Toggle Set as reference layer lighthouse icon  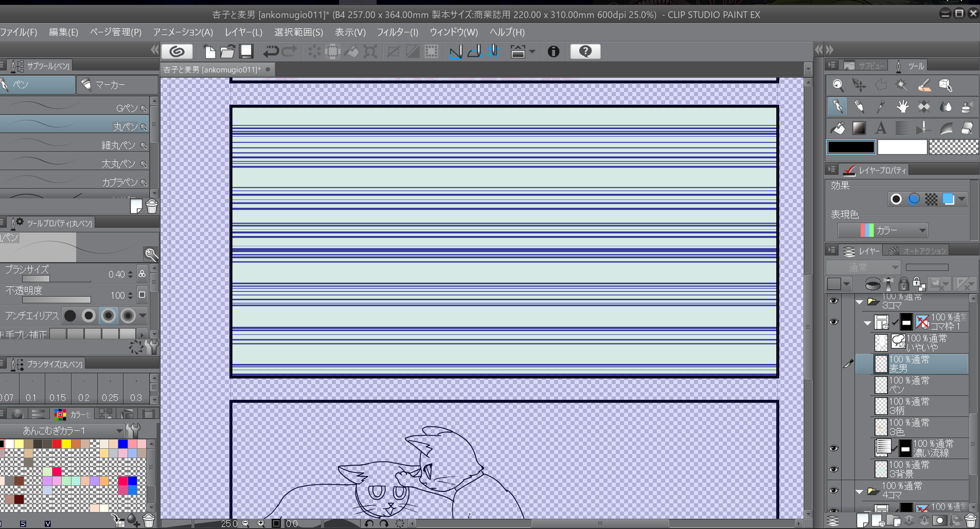click(889, 284)
